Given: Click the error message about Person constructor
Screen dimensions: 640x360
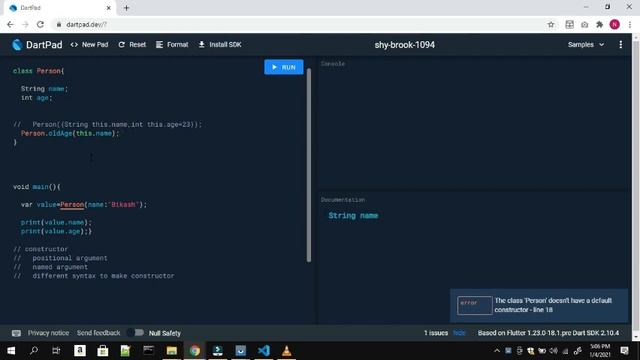Looking at the screenshot, I should (553, 305).
